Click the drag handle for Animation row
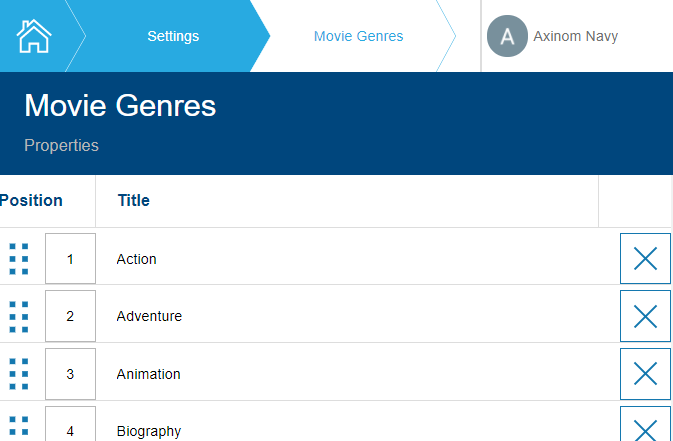The image size is (673, 441). point(19,374)
